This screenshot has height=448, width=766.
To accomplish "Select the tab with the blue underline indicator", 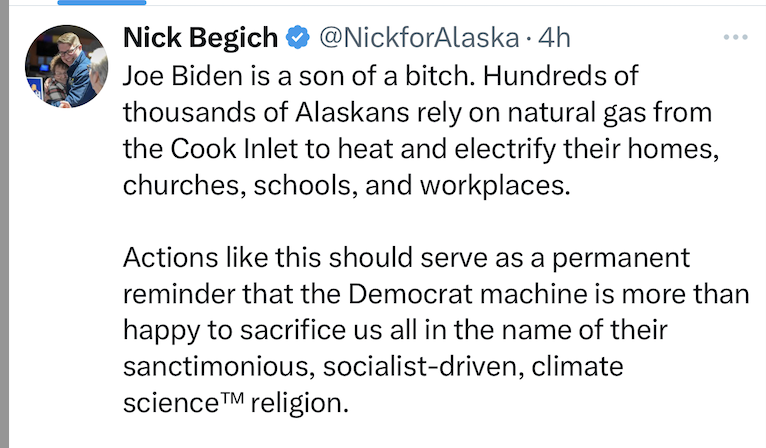I will 102,2.
